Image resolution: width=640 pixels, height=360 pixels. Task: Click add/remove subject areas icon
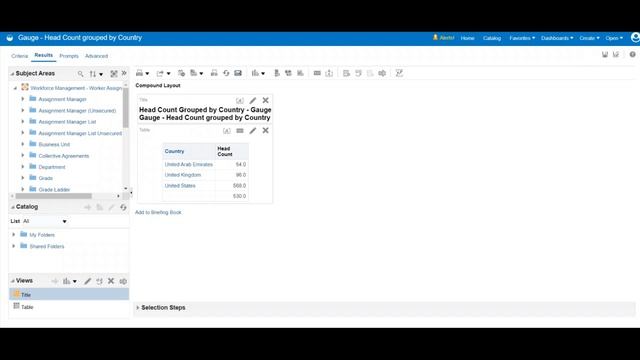pos(114,73)
